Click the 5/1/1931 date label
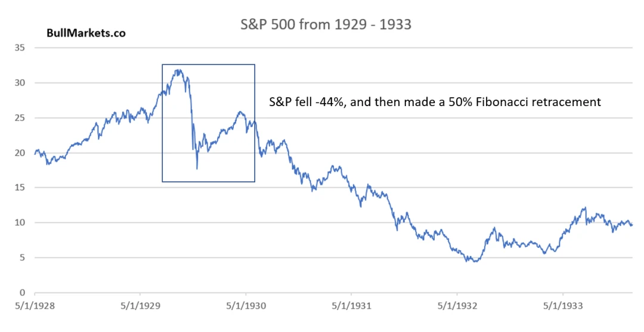The height and width of the screenshot is (332, 644). [x=351, y=306]
